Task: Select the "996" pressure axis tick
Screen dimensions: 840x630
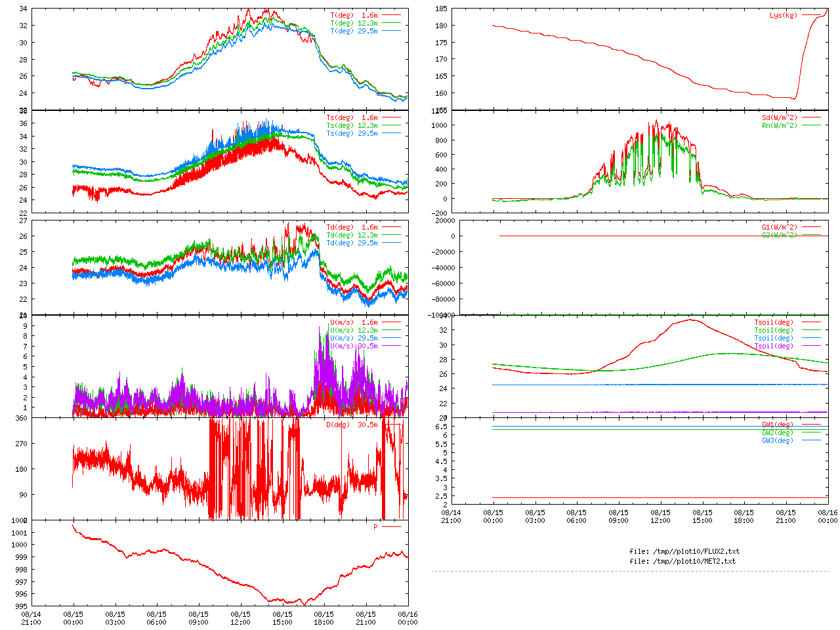Action: [x=21, y=594]
